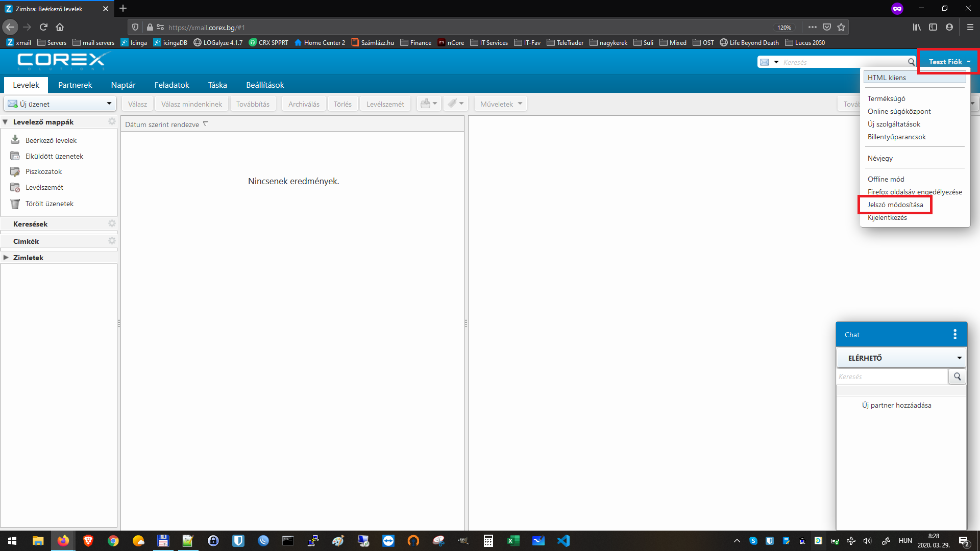Select Jelszó módosítása from account menu
This screenshot has width=980, height=551.
(x=895, y=205)
